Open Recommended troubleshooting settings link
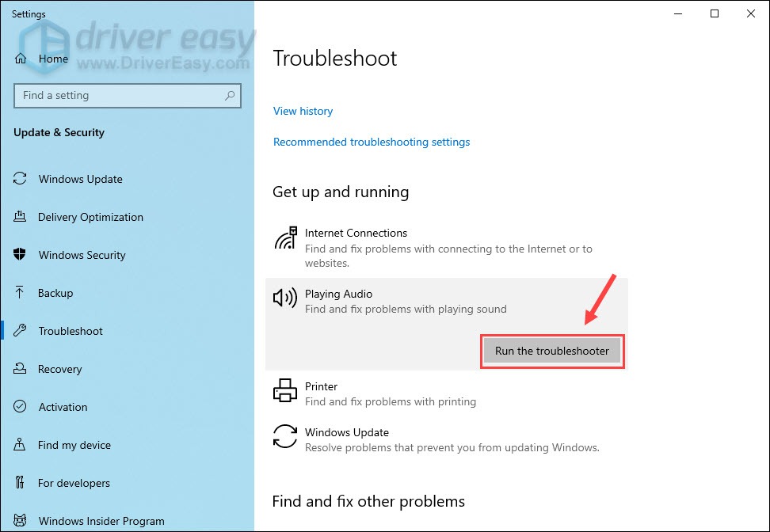770x532 pixels. pos(372,142)
